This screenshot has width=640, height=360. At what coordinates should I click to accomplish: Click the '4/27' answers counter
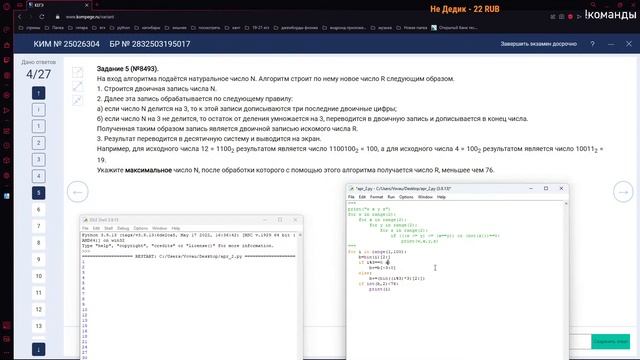click(38, 74)
